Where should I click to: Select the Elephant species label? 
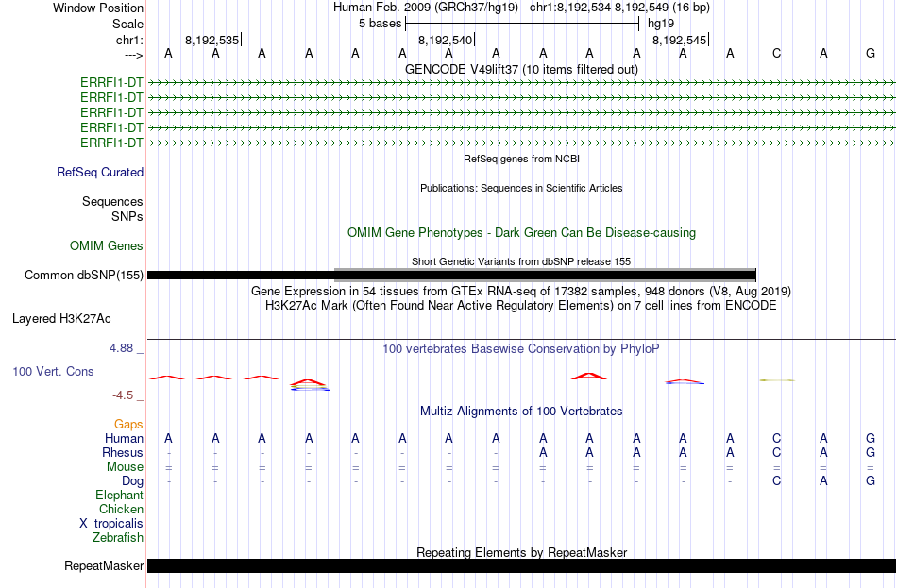(x=120, y=496)
